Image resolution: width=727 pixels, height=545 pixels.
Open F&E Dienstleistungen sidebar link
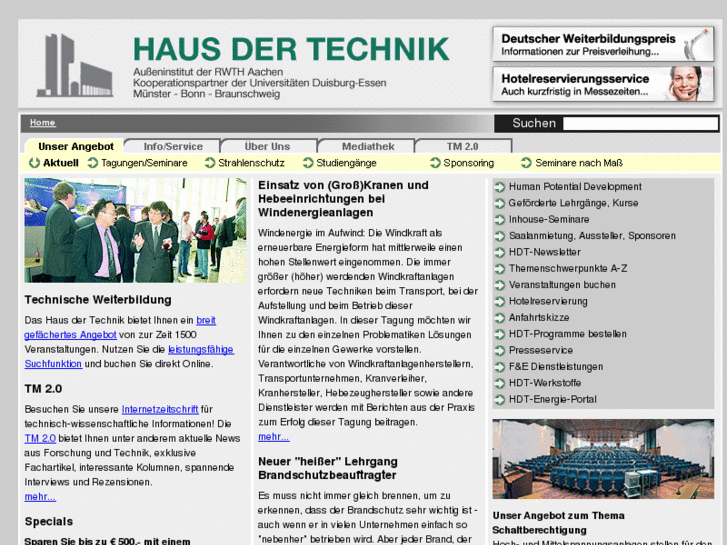click(x=556, y=367)
